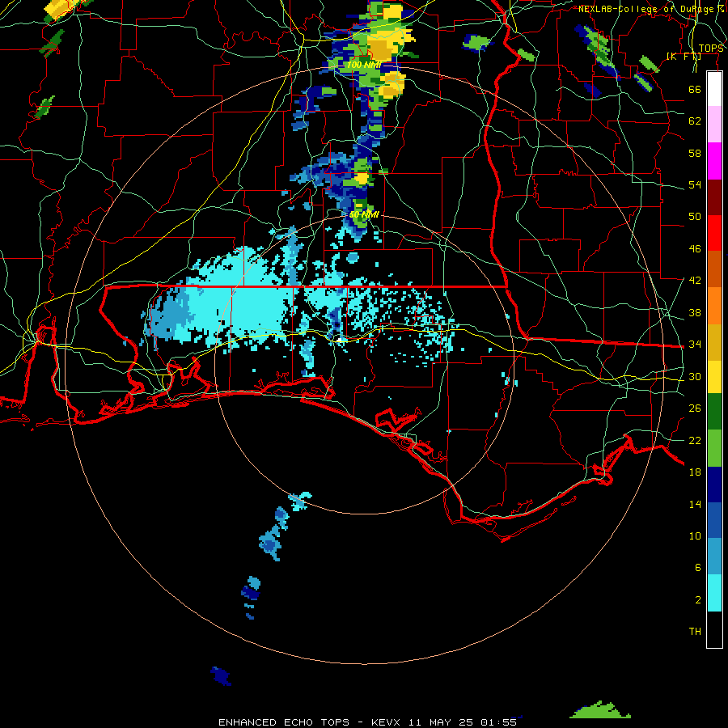This screenshot has height=728, width=728.
Task: Click the light green scale swatch
Action: pos(714,448)
